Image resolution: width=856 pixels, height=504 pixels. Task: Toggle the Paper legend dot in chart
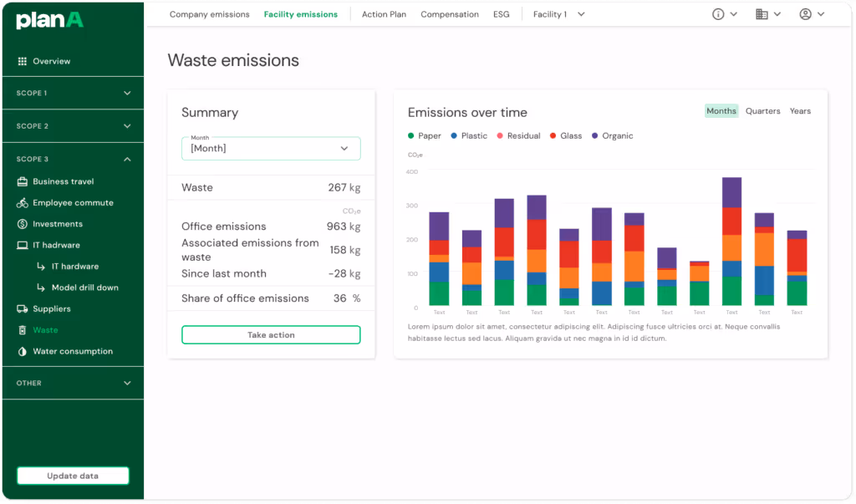click(410, 135)
